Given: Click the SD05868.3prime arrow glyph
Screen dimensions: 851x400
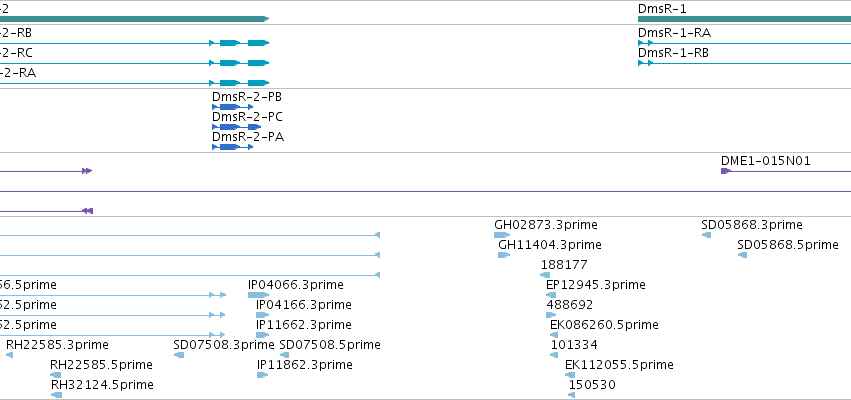Looking at the screenshot, I should click(x=706, y=235).
